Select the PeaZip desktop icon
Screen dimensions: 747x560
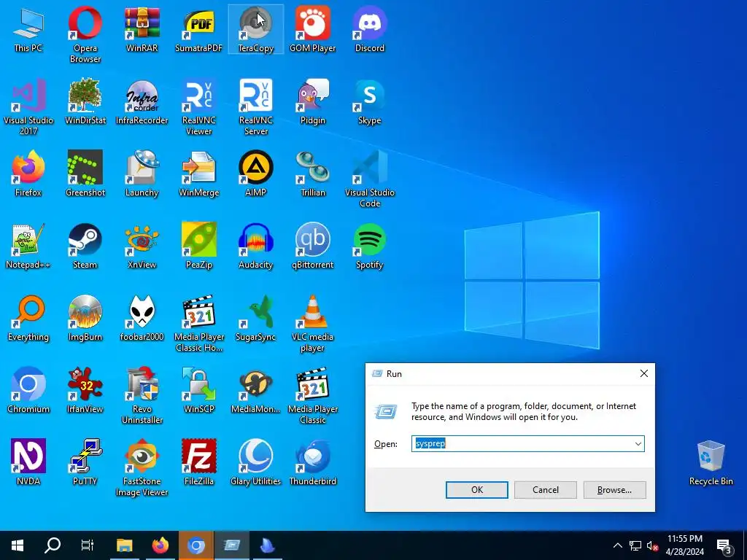point(198,246)
